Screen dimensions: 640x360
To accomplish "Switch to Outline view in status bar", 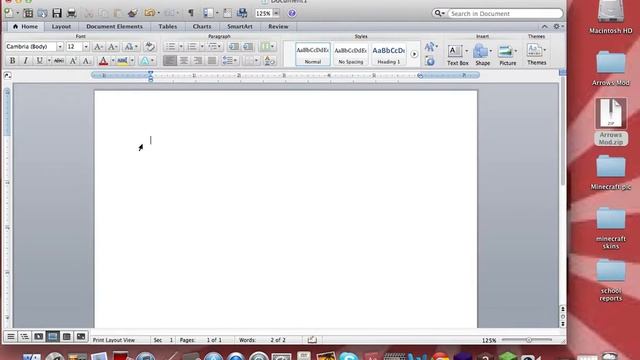I will coord(24,337).
